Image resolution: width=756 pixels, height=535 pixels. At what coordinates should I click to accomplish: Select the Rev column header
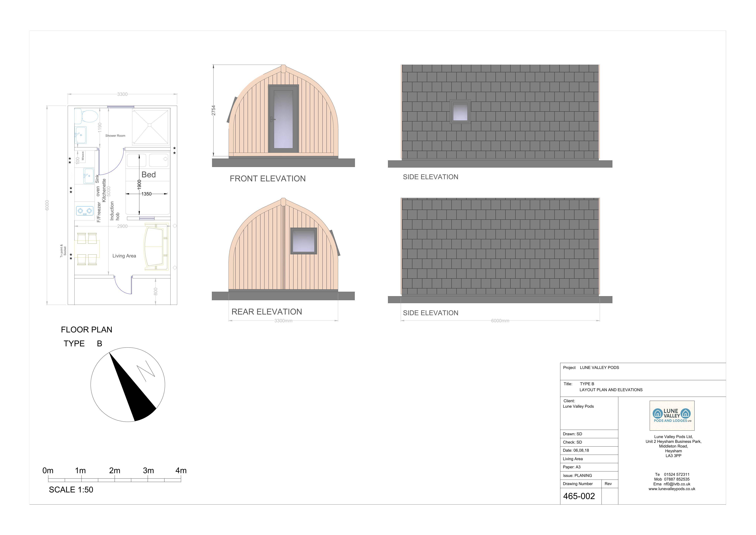610,484
